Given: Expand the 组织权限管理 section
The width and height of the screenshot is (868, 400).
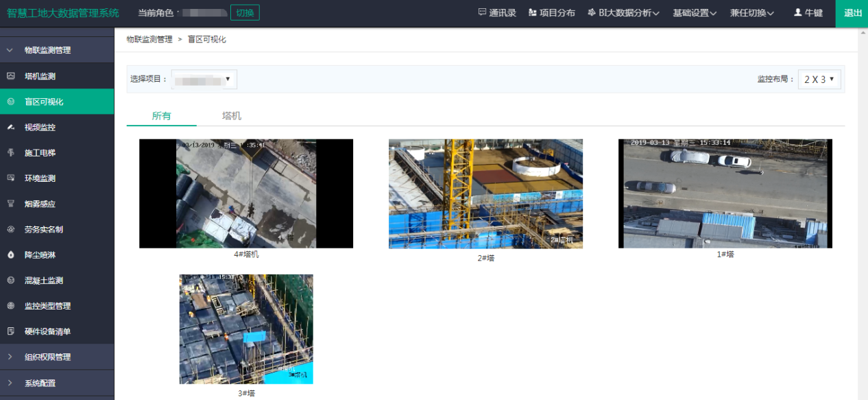Looking at the screenshot, I should click(x=47, y=357).
